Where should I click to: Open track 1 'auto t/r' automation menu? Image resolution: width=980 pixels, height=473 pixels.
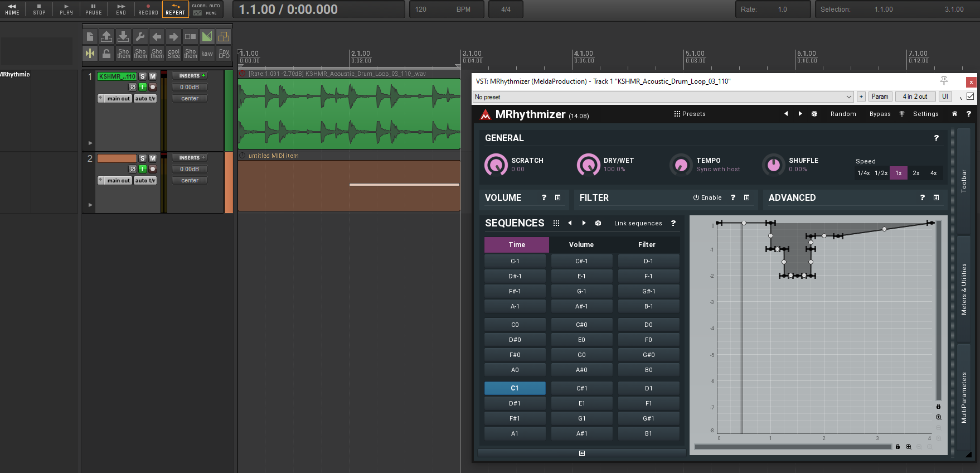[145, 99]
